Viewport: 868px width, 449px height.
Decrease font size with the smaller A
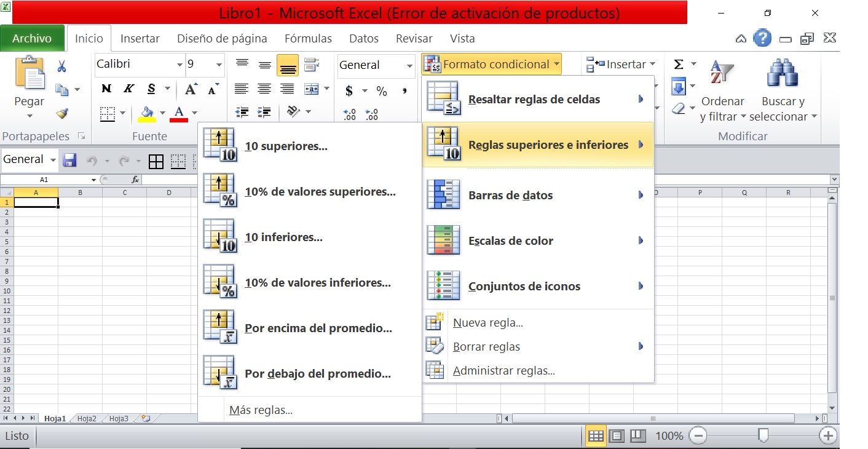(213, 90)
